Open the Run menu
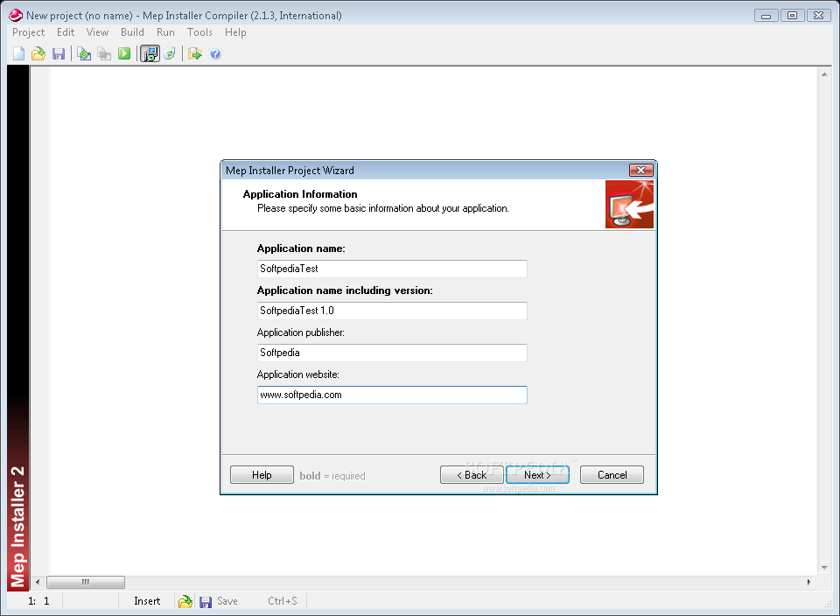840x616 pixels. pos(165,32)
